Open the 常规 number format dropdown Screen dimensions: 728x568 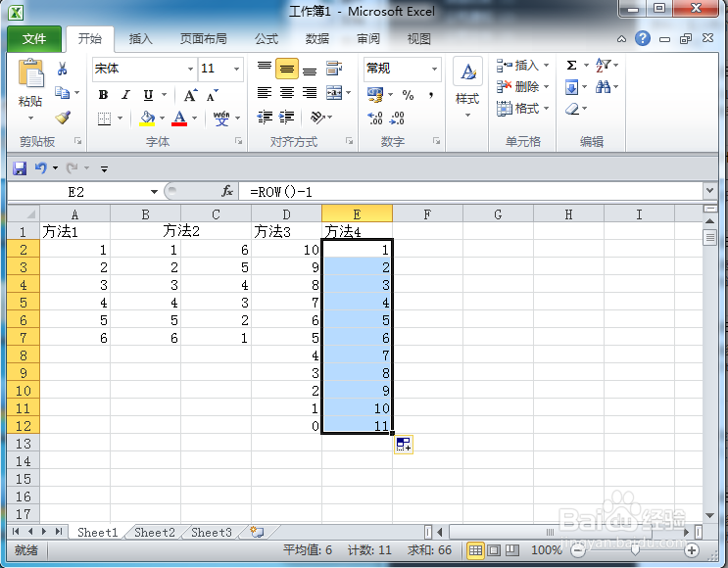coord(435,70)
